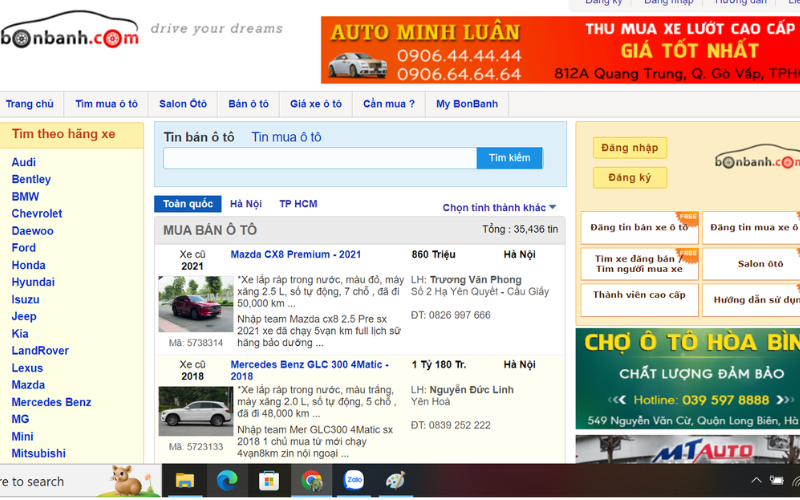Viewport: 800px width, 500px height.
Task: Focus the car search input field
Action: click(320, 158)
